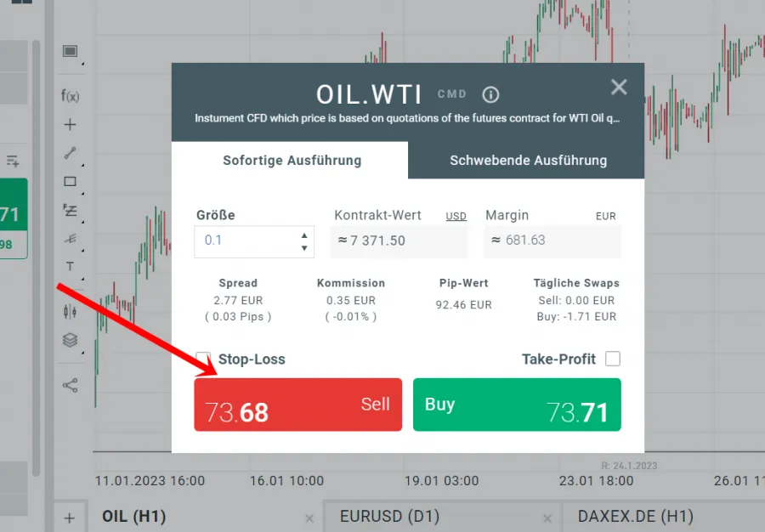Open the USD currency selector for Kontrakt-Wert
765x532 pixels.
[x=456, y=217]
